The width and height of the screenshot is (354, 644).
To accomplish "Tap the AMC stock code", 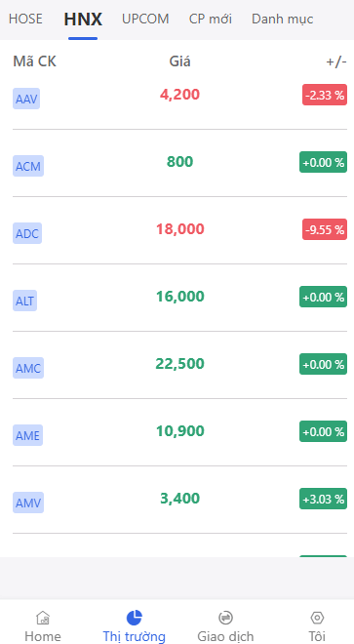I will [28, 368].
